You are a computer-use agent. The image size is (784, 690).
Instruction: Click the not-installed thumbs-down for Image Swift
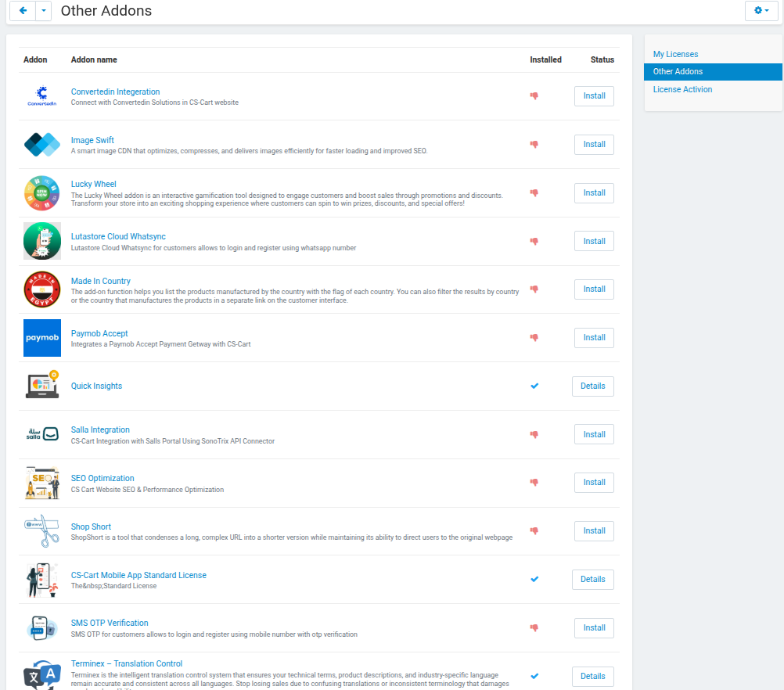pyautogui.click(x=534, y=144)
